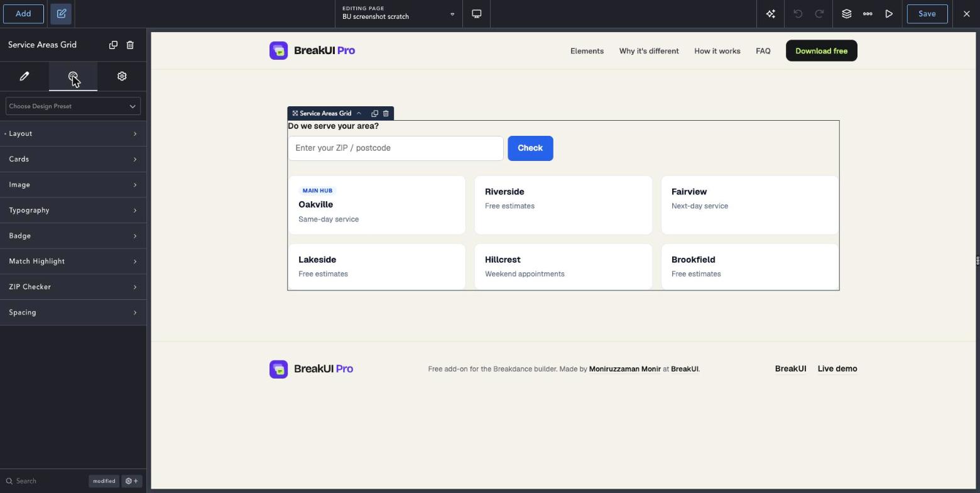Expand the Typography section

pos(73,210)
